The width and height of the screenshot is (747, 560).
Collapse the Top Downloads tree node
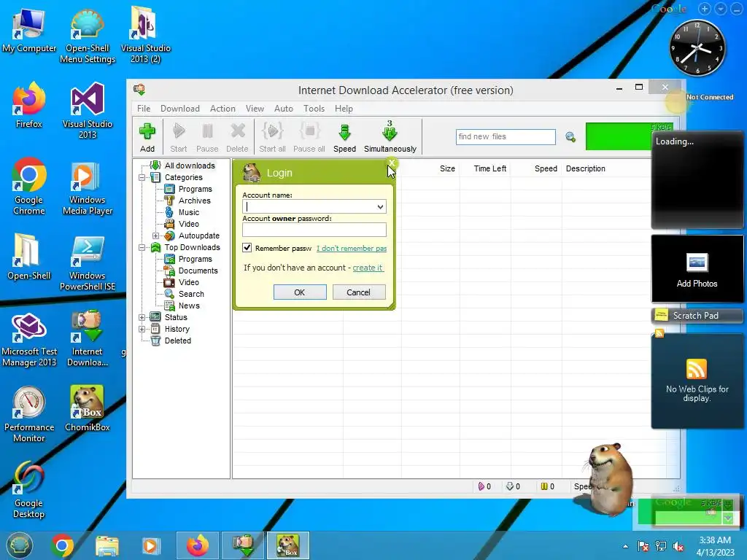[x=142, y=248]
